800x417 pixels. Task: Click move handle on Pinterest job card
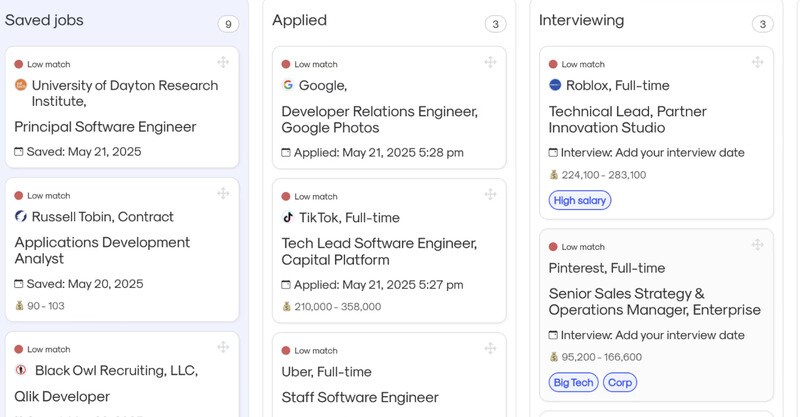tap(757, 245)
